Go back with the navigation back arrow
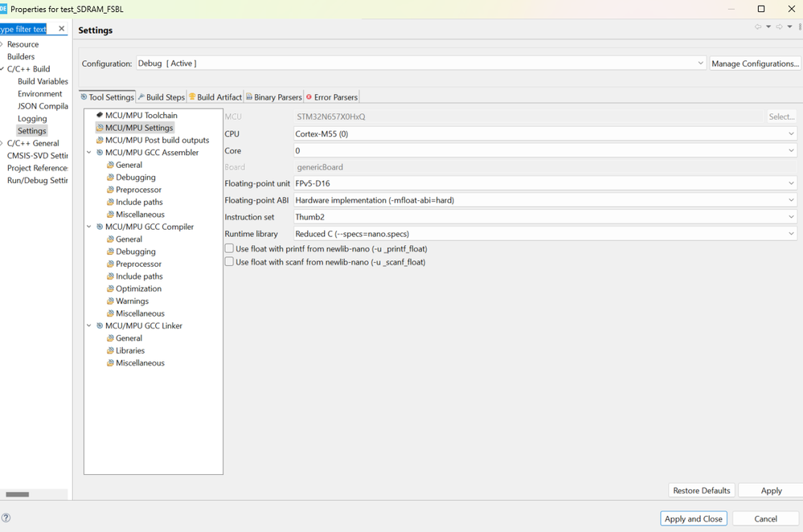This screenshot has height=532, width=803. 758,27
